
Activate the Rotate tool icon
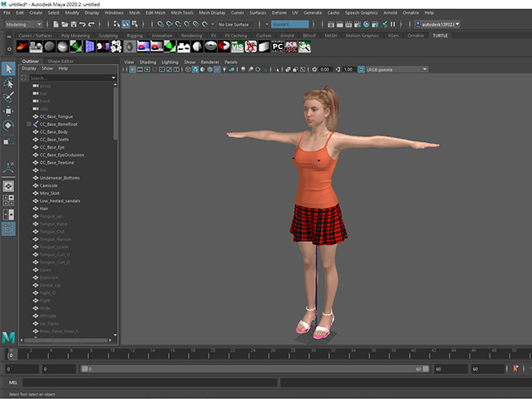click(x=8, y=126)
